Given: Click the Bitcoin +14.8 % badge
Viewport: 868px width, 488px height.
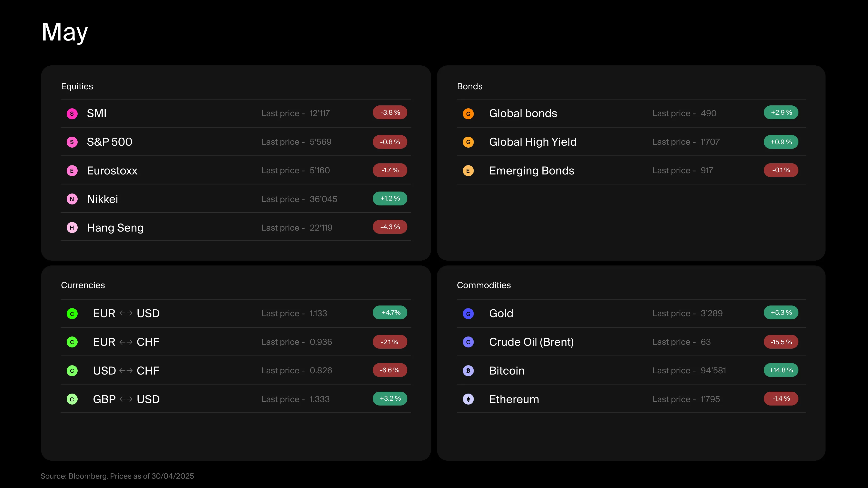Looking at the screenshot, I should coord(781,370).
